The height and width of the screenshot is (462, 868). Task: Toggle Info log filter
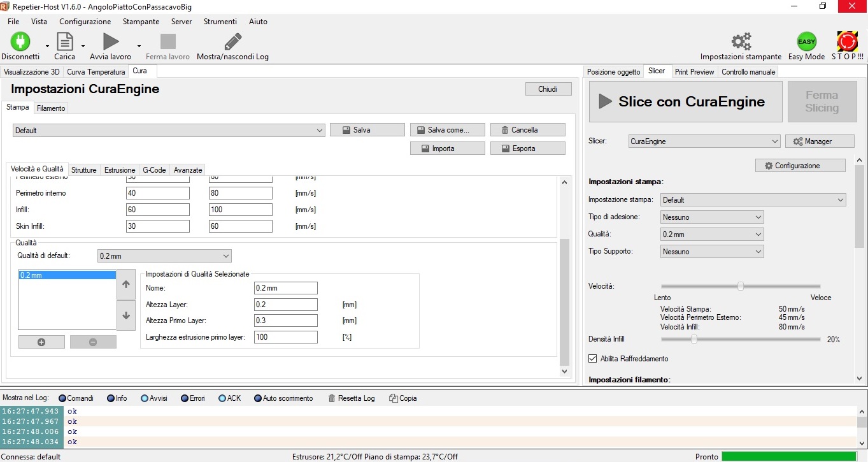(111, 398)
